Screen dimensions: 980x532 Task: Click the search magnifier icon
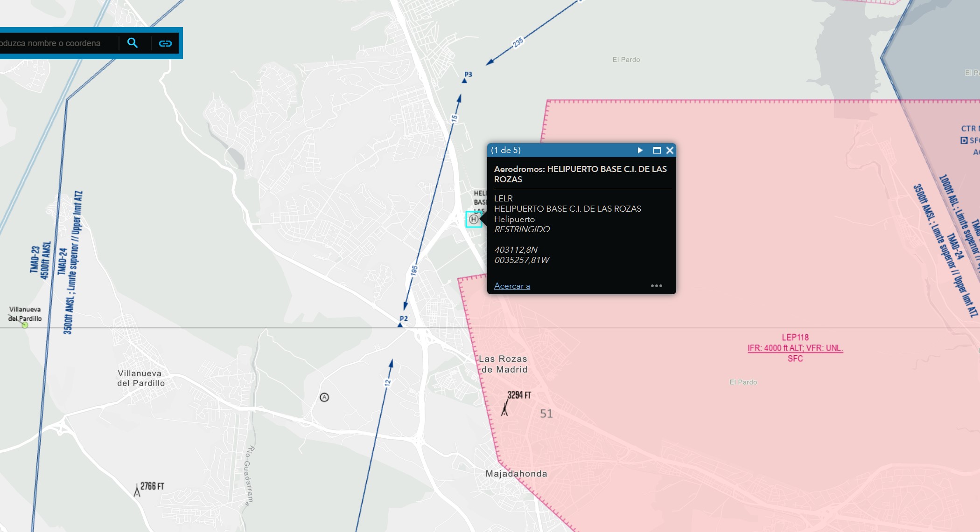(x=133, y=43)
